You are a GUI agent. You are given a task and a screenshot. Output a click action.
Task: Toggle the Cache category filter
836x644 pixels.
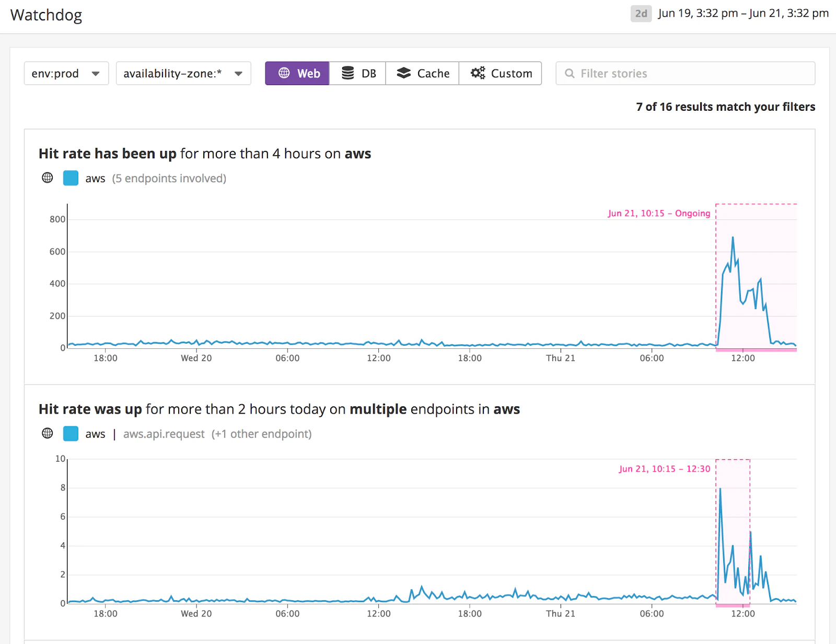click(422, 73)
